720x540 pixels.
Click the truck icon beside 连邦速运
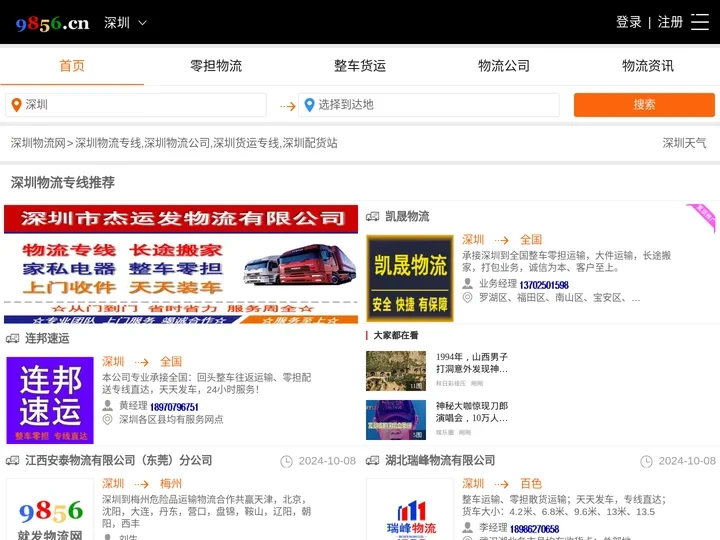[x=12, y=338]
